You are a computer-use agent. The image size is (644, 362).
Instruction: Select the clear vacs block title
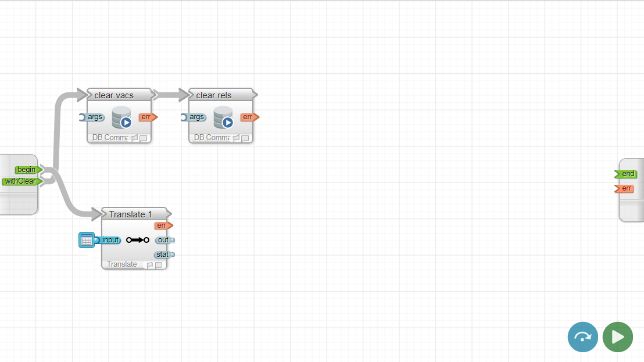114,95
